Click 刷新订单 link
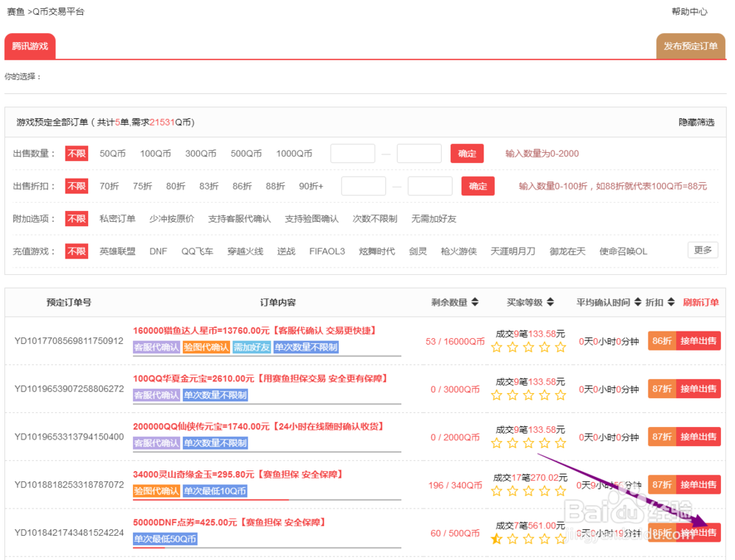This screenshot has width=735, height=560. 700,302
